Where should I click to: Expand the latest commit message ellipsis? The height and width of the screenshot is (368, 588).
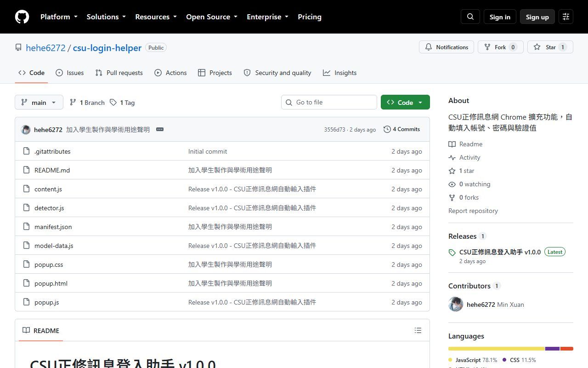(x=160, y=129)
